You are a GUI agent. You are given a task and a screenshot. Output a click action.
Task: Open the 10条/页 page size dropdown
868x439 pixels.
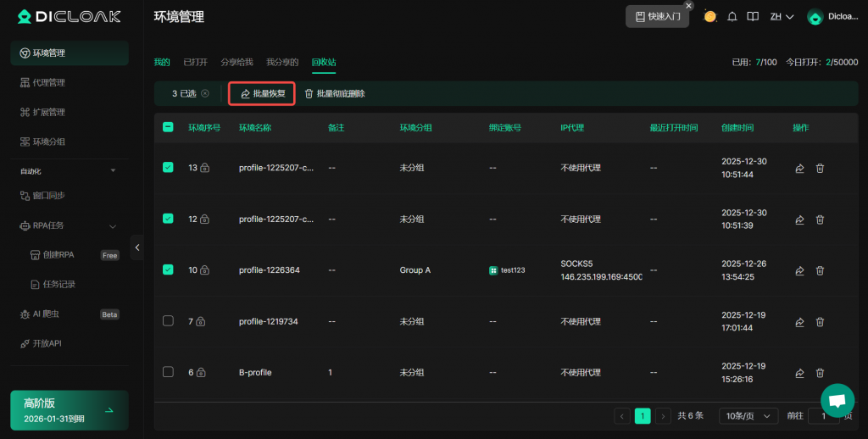click(x=748, y=416)
